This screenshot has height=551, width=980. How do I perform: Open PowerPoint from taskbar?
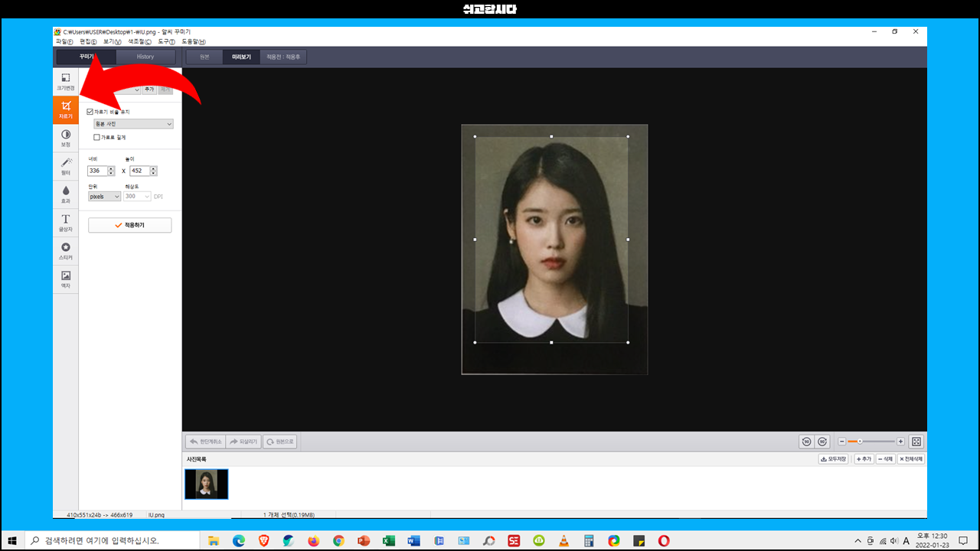tap(364, 540)
